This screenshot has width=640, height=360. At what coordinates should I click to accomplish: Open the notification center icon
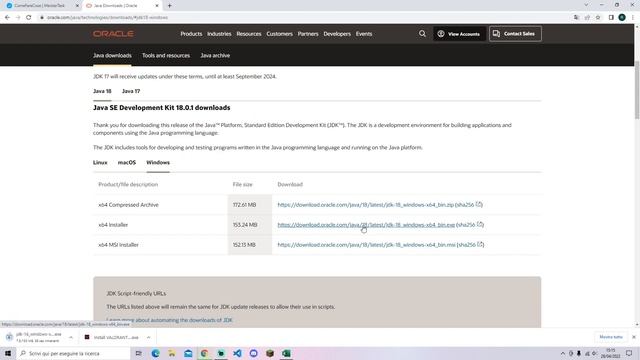[629, 353]
